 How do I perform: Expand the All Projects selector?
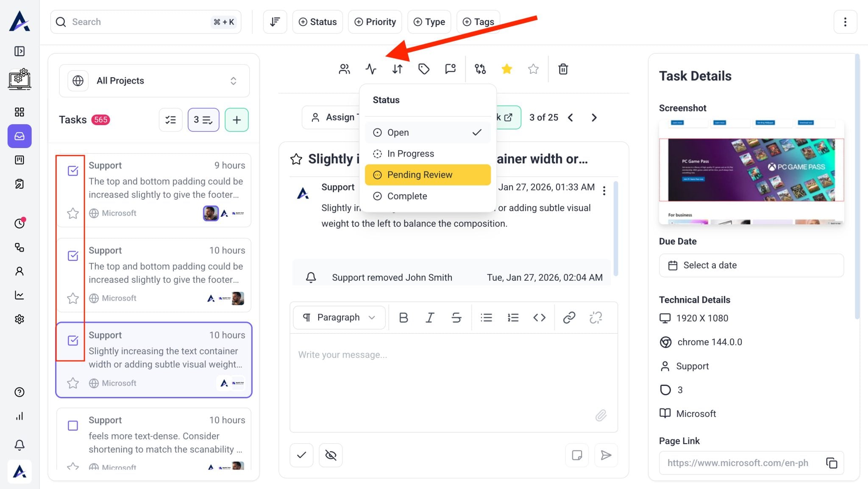154,81
